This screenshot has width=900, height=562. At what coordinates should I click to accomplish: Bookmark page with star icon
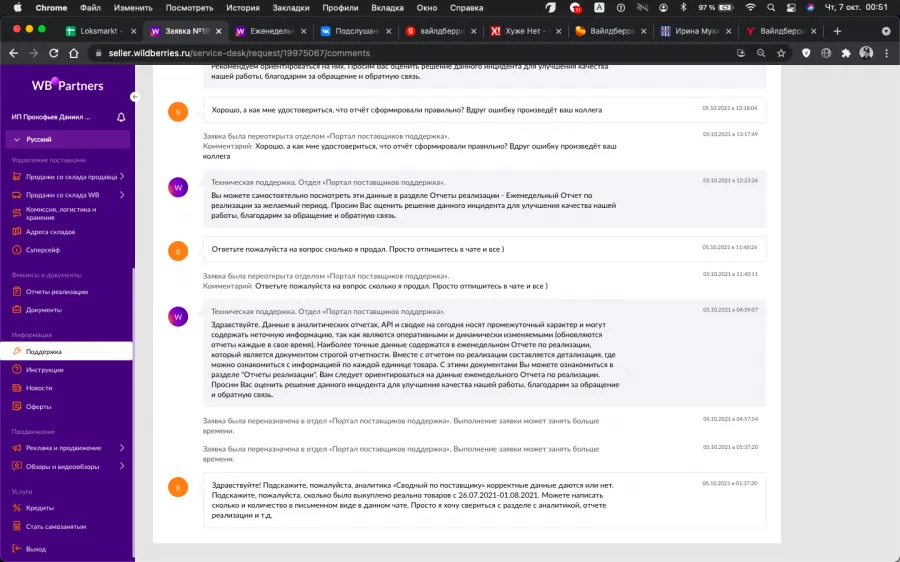781,53
